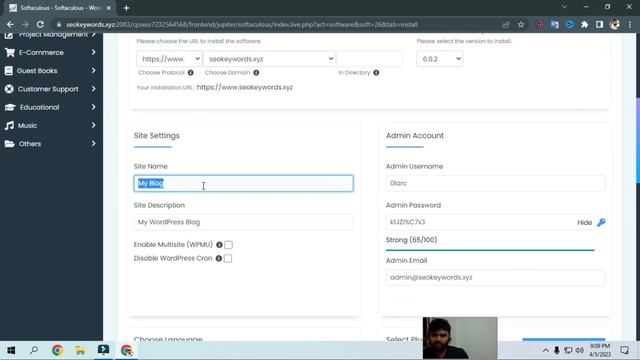The height and width of the screenshot is (360, 640).
Task: Click the Others folder icon
Action: coord(9,144)
